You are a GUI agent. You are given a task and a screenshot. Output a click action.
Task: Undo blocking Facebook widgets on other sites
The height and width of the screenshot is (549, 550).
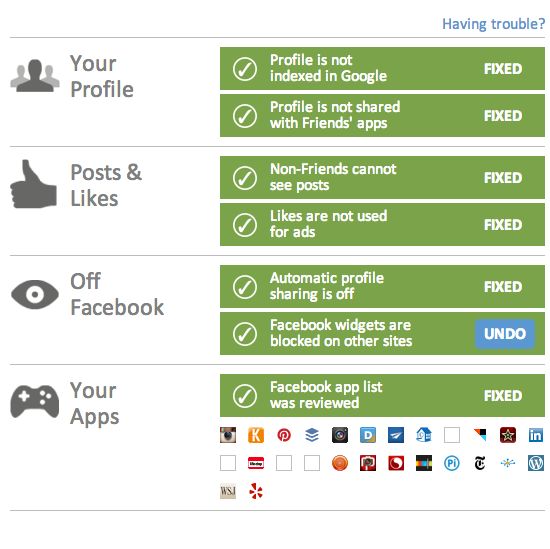click(x=505, y=334)
